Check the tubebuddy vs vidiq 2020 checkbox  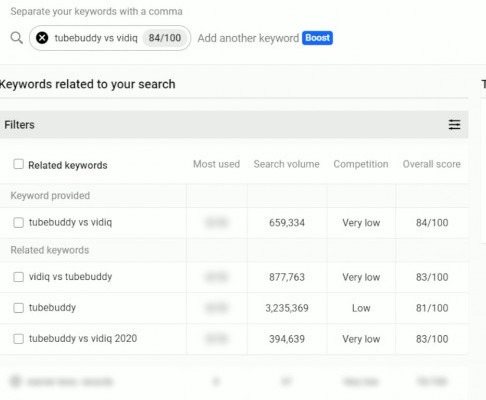[x=18, y=339]
